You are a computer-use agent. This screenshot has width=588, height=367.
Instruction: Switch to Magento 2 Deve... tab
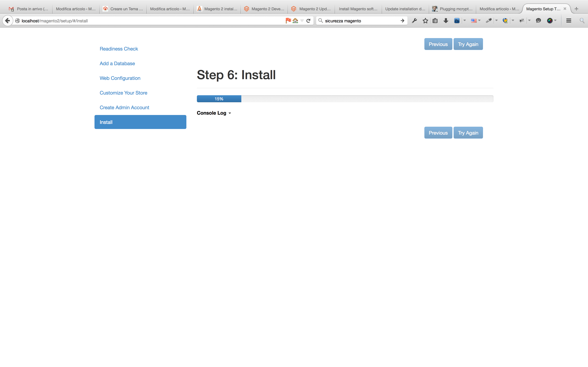coord(264,9)
